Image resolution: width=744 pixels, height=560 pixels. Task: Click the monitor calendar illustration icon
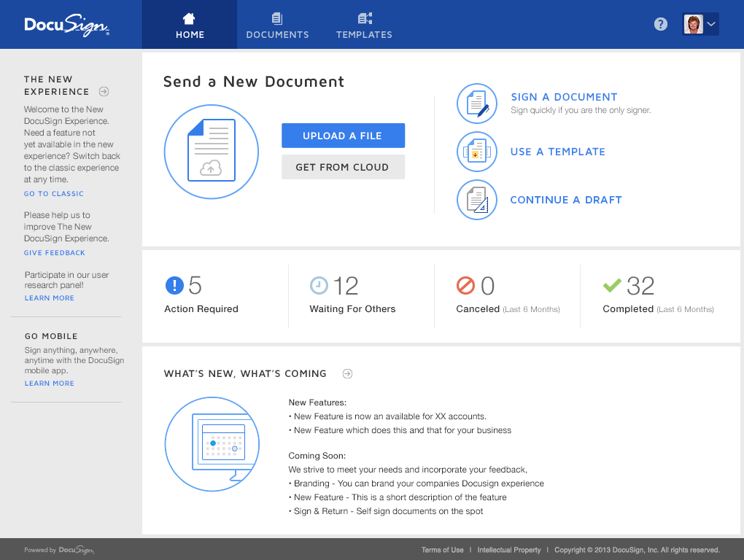[212, 444]
